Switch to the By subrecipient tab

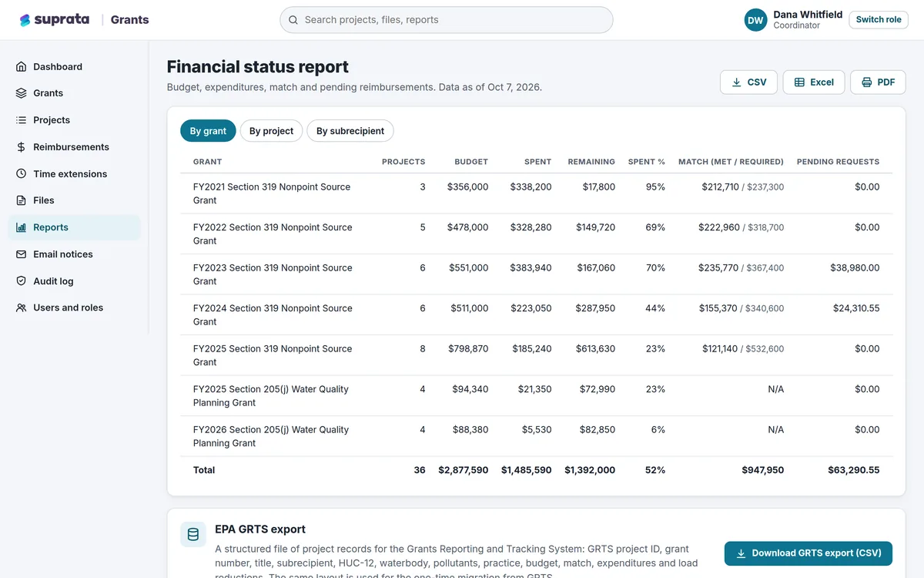(350, 131)
